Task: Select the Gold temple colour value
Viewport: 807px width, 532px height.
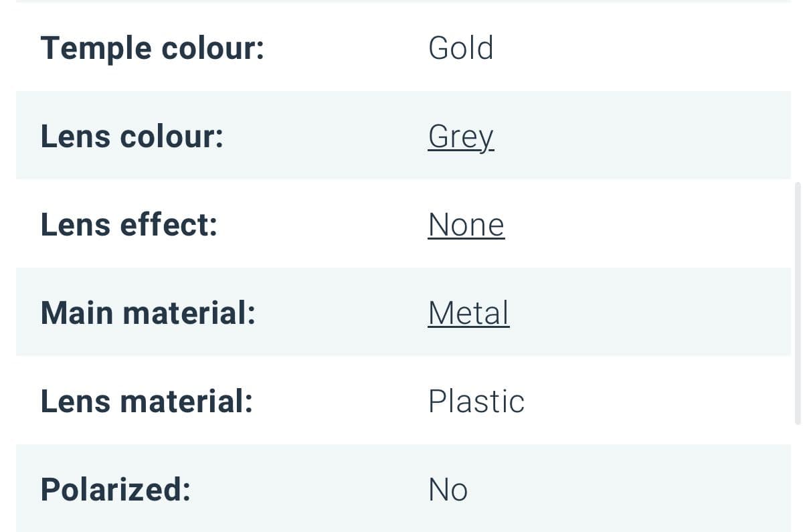Action: click(460, 48)
